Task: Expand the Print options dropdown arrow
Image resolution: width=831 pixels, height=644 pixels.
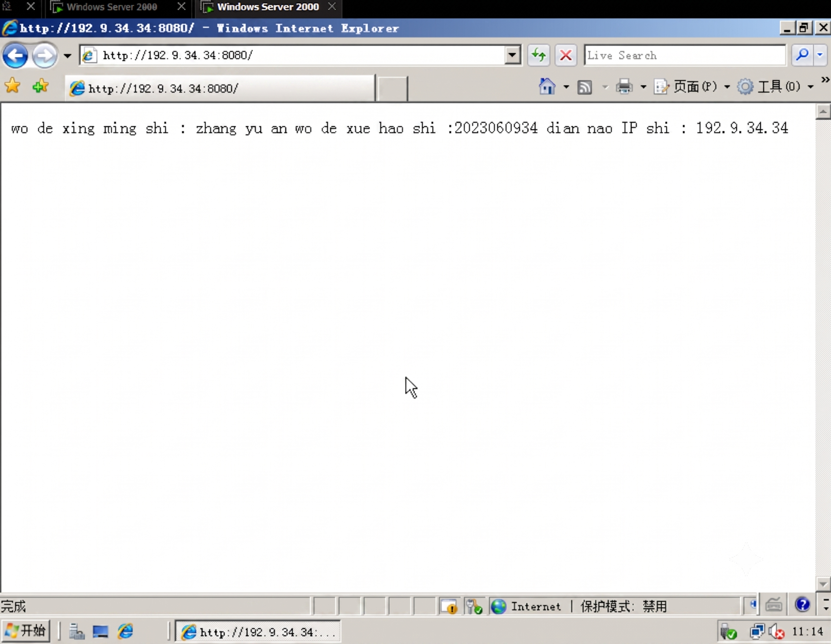Action: [643, 87]
